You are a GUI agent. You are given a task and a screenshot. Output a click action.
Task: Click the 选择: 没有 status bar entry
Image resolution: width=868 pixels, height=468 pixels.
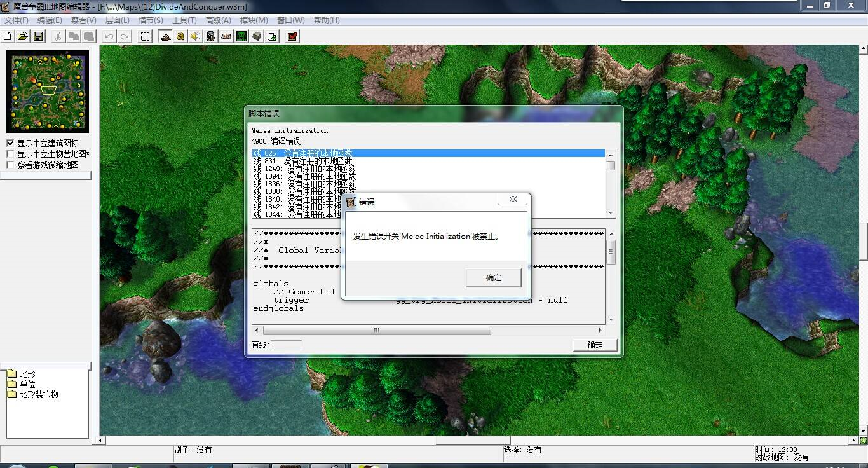[x=523, y=450]
